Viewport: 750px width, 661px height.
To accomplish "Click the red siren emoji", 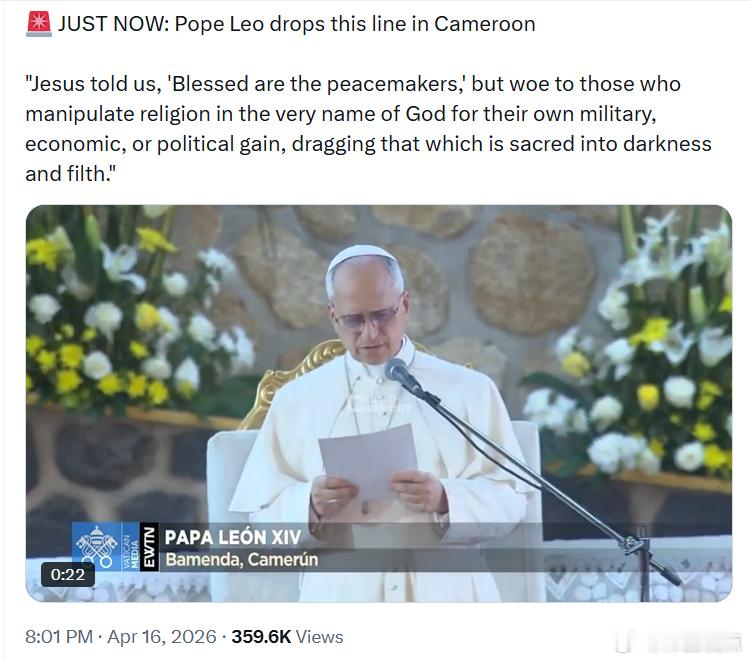I will (x=38, y=24).
